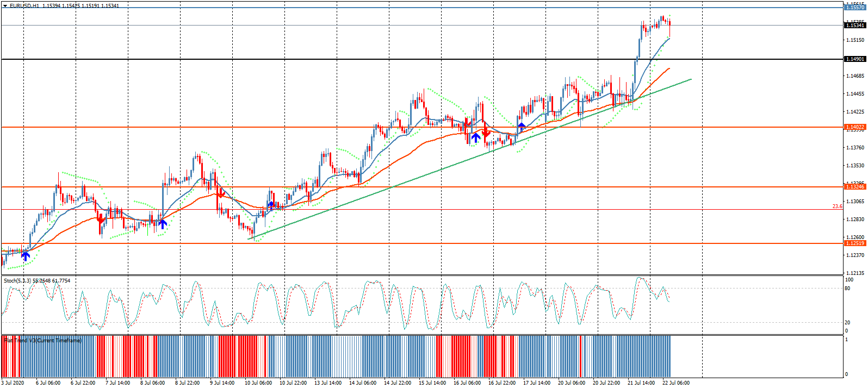Select the orange 1.14022 level label

[x=854, y=127]
